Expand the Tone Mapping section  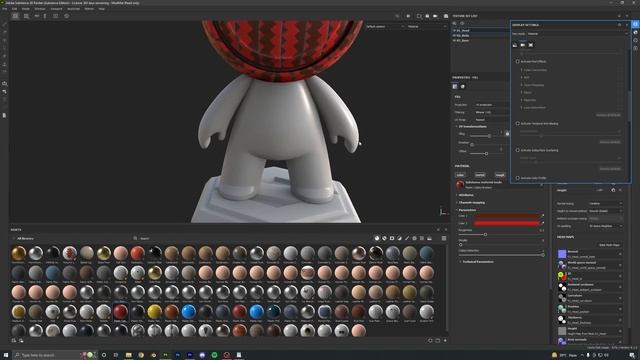(x=533, y=85)
